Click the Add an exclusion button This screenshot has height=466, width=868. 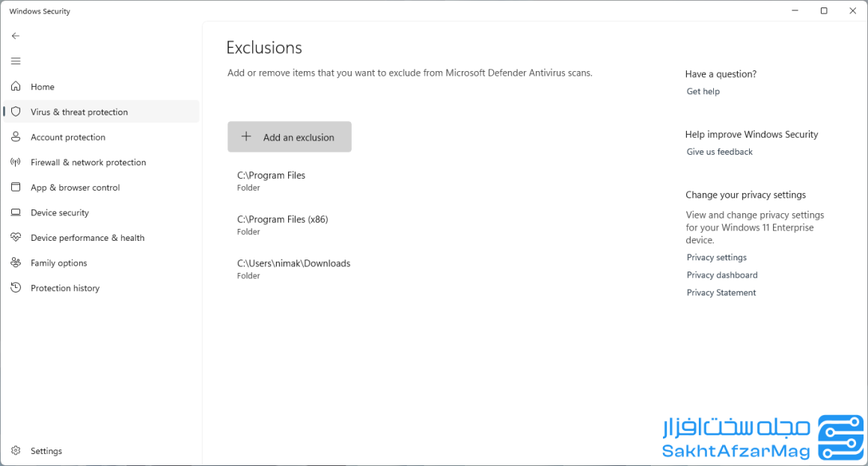click(x=290, y=137)
